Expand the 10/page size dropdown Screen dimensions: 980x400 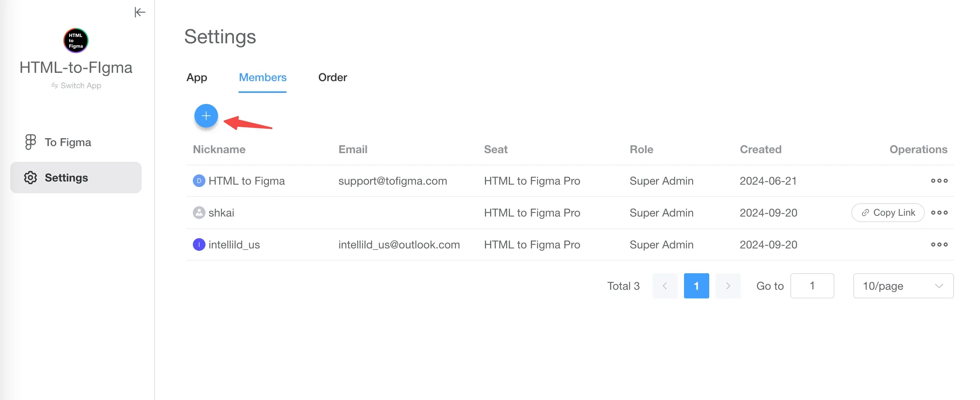click(x=903, y=286)
